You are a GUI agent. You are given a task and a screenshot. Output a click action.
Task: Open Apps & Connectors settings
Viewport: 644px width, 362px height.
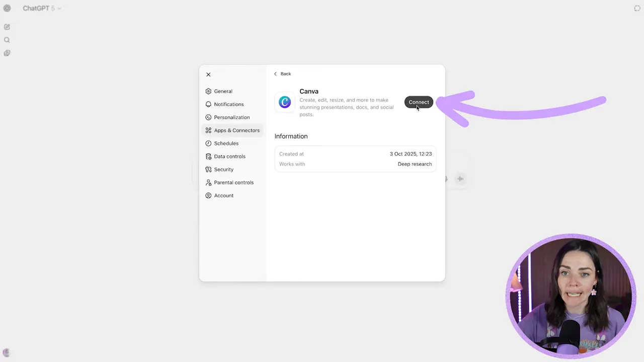pyautogui.click(x=236, y=130)
